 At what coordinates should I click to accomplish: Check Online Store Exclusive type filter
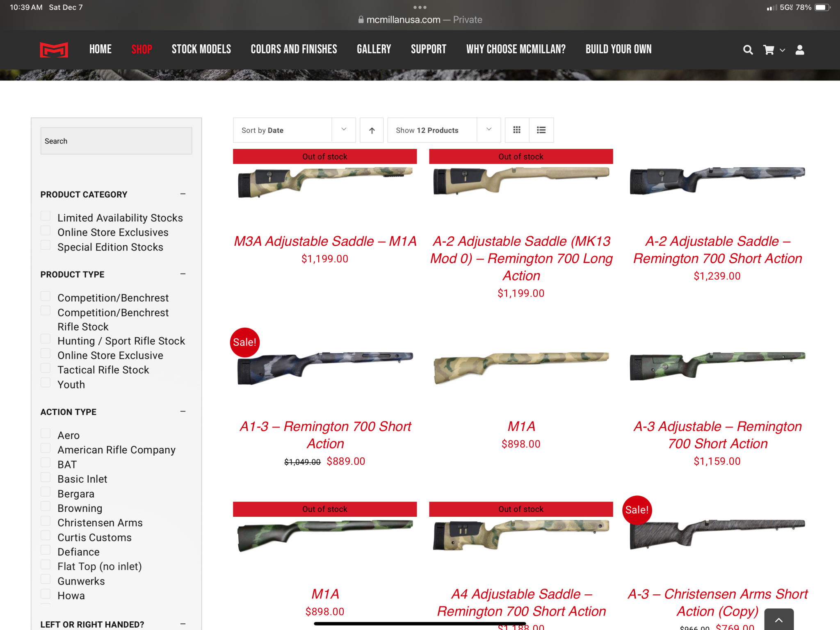pos(46,354)
